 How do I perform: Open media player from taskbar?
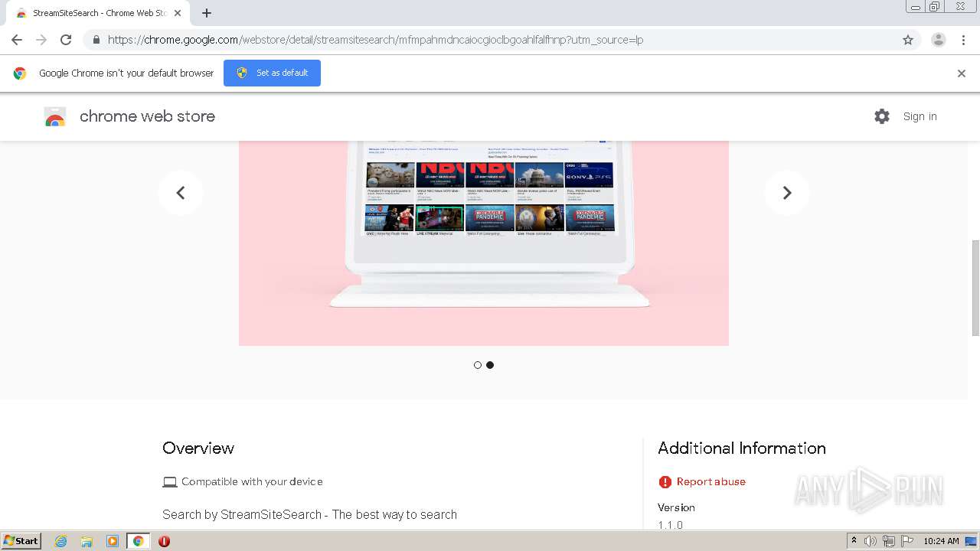[x=113, y=541]
